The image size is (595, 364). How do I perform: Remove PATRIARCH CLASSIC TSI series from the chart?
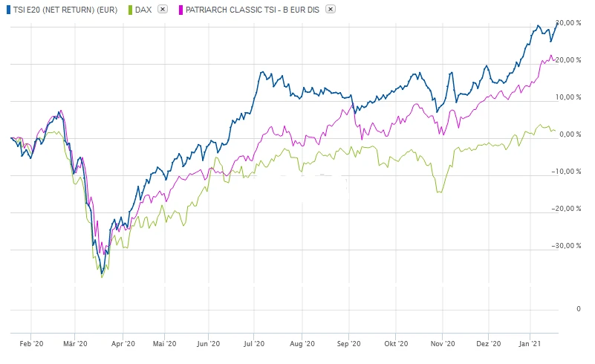[x=331, y=9]
